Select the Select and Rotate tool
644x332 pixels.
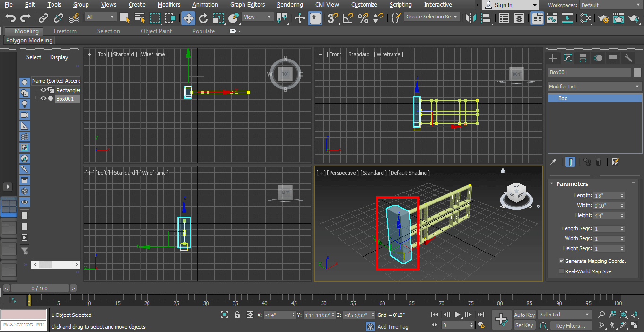(x=203, y=19)
